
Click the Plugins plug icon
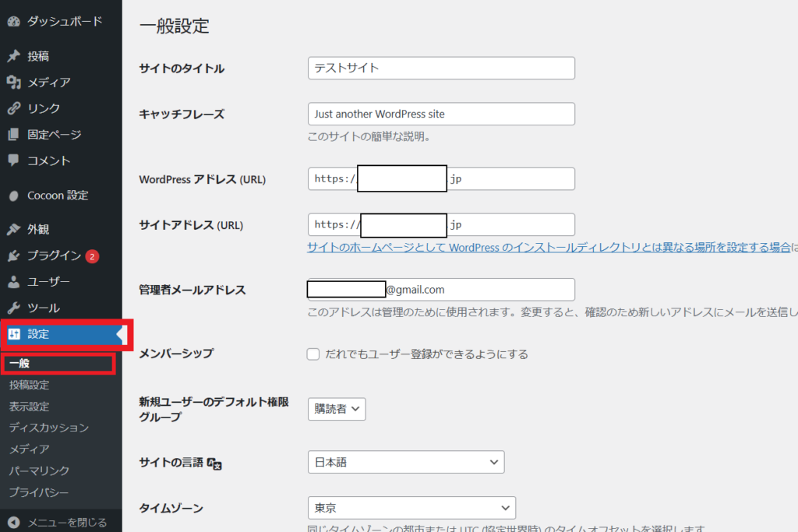click(x=13, y=255)
